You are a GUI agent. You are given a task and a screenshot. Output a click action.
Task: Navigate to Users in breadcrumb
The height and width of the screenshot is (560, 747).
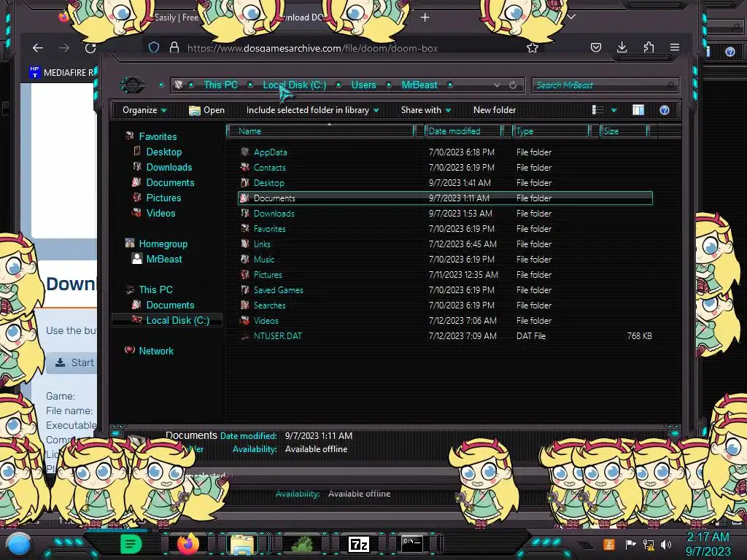coord(363,85)
